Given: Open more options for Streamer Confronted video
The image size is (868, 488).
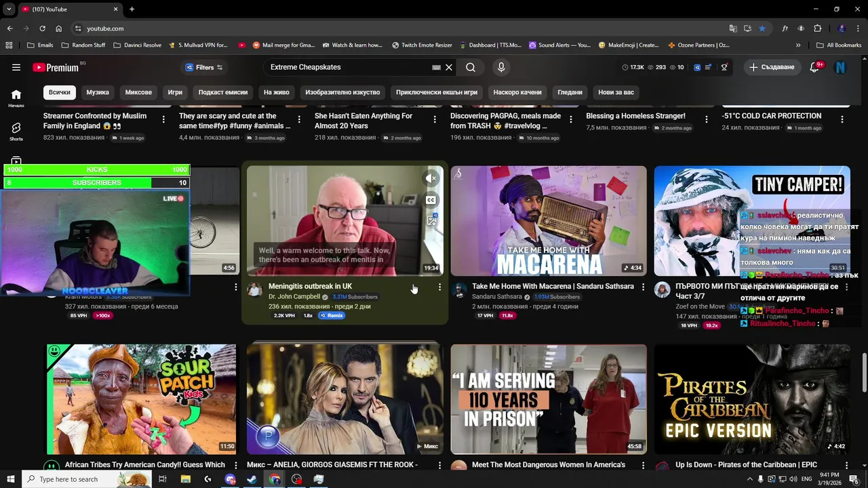Looking at the screenshot, I should [x=163, y=119].
